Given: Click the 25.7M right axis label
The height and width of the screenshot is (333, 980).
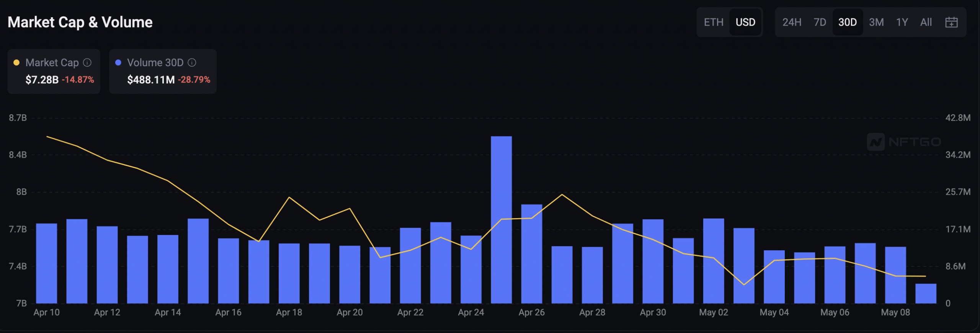Looking at the screenshot, I should 958,192.
